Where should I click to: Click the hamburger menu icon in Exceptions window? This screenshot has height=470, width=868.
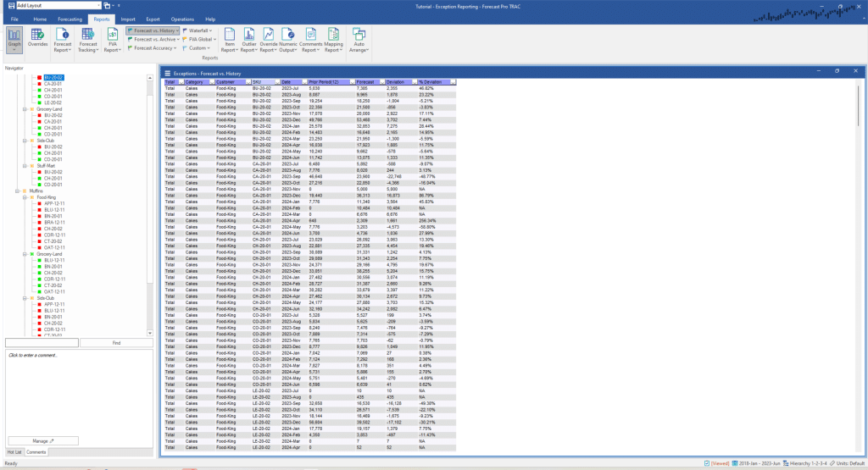point(167,73)
